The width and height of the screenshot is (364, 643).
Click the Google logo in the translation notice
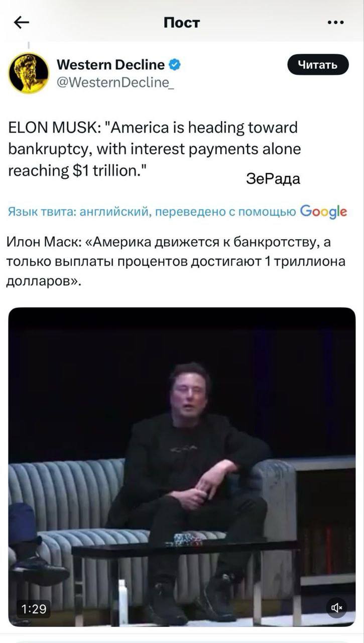pos(323,212)
